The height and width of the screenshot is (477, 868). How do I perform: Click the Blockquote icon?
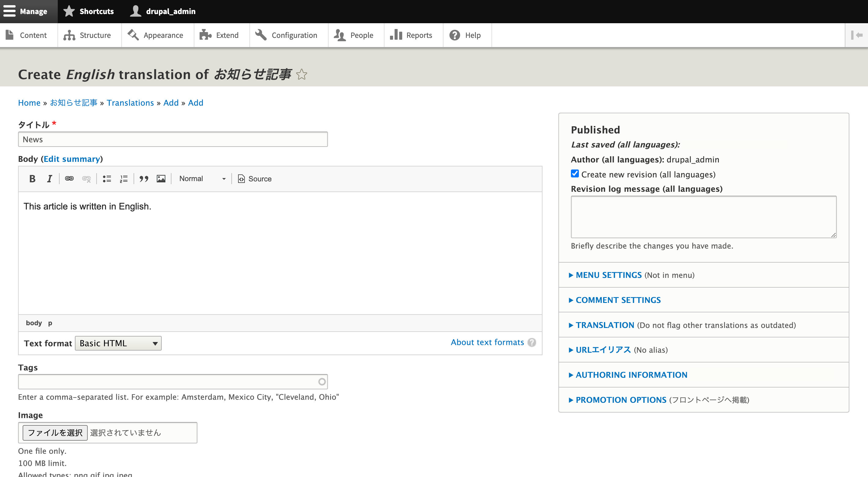(x=143, y=179)
